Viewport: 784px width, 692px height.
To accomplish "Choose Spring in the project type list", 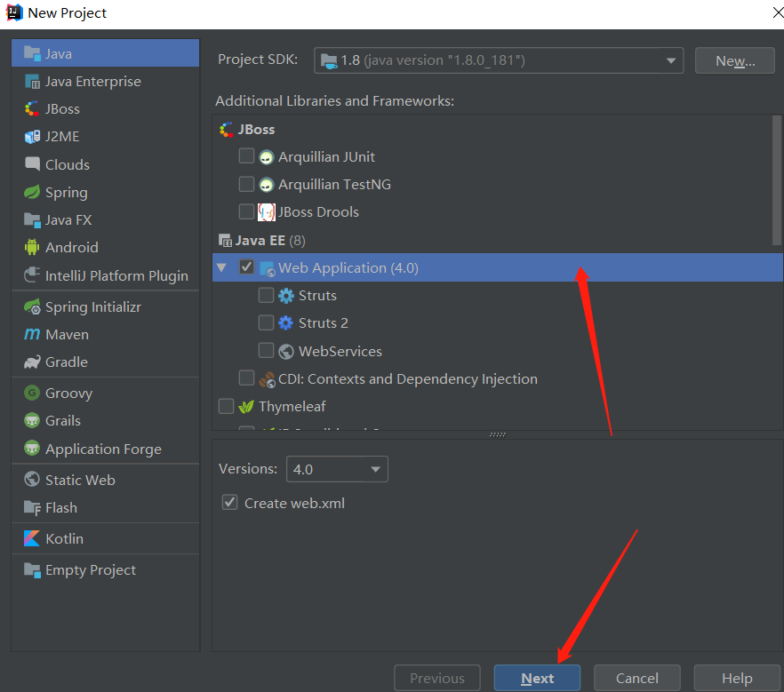I will (106, 193).
